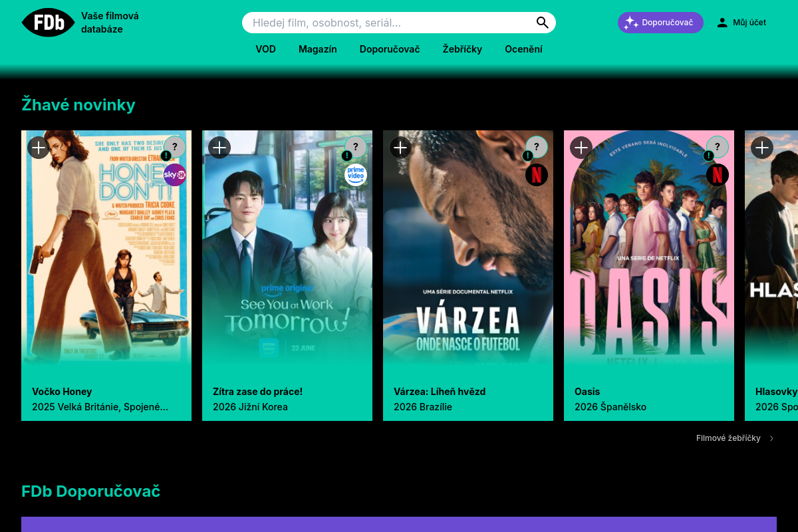Image resolution: width=798 pixels, height=532 pixels.
Task: Click Vaše filmová databáze tagline
Action: coord(110,23)
